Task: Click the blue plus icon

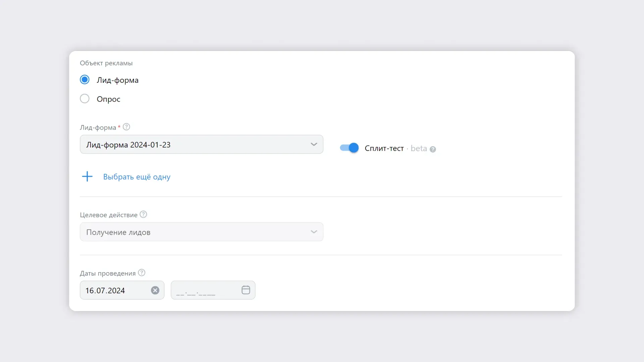Action: coord(87,177)
